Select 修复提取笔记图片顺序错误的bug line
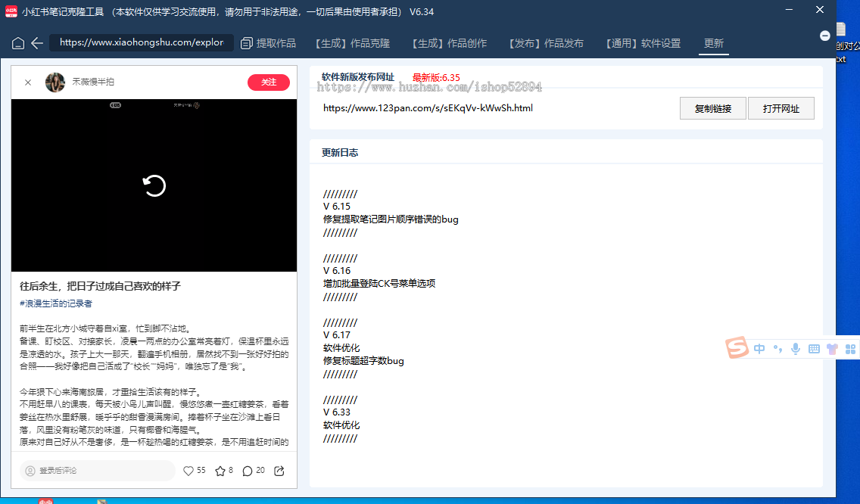 391,219
